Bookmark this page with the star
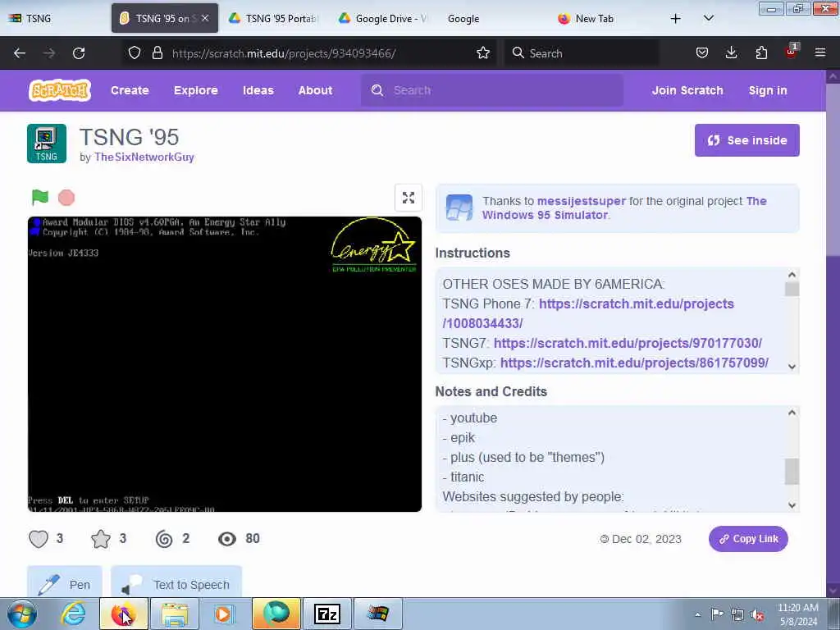840x630 pixels. coord(483,53)
